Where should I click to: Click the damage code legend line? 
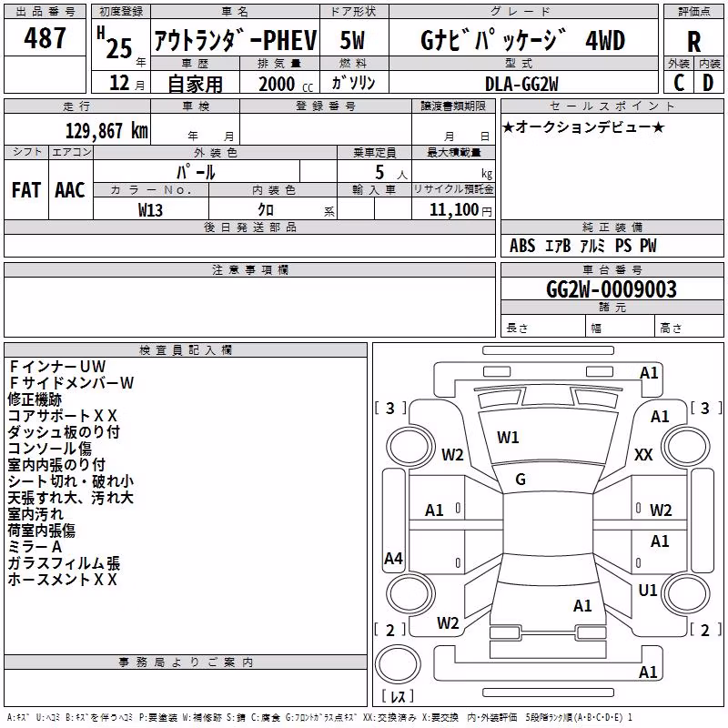[x=319, y=717]
